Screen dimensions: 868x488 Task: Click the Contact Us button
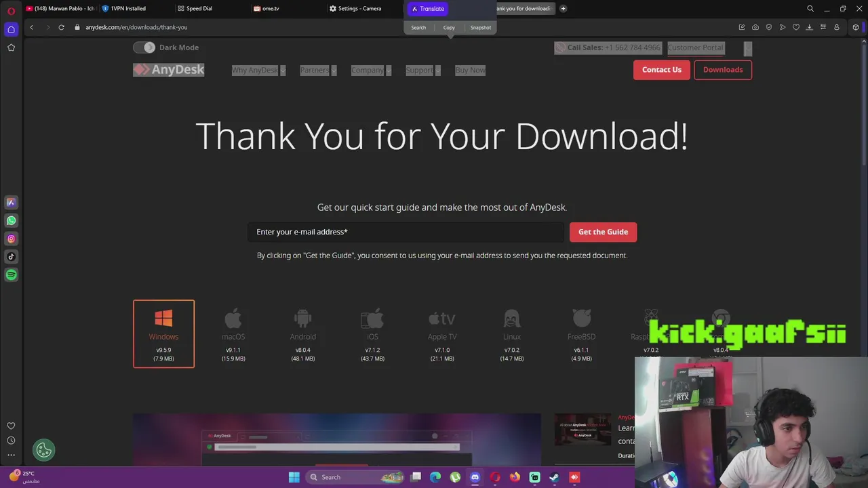pos(662,70)
